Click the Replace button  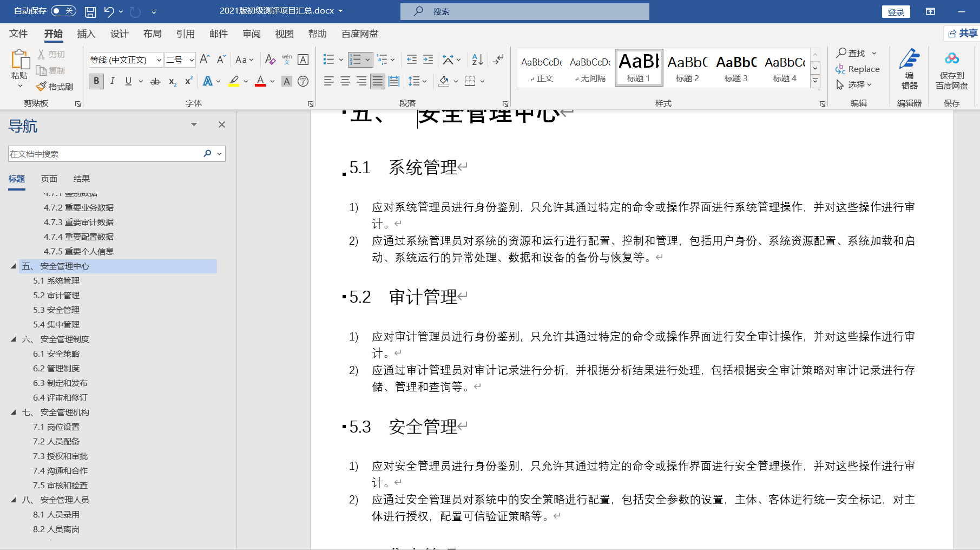858,69
